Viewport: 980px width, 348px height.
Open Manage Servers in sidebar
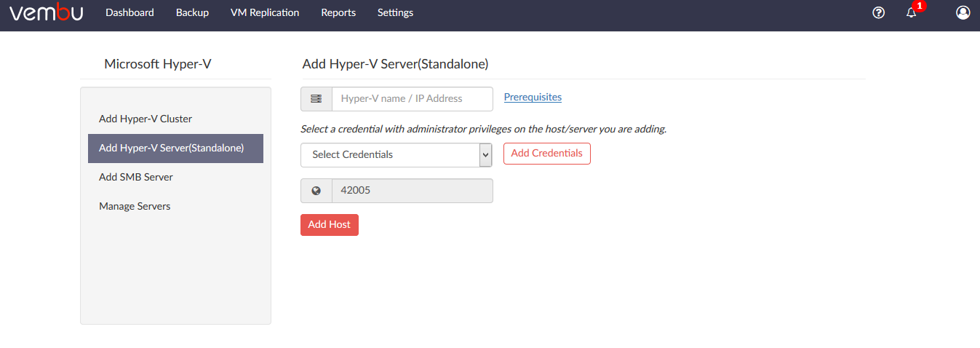[175, 206]
